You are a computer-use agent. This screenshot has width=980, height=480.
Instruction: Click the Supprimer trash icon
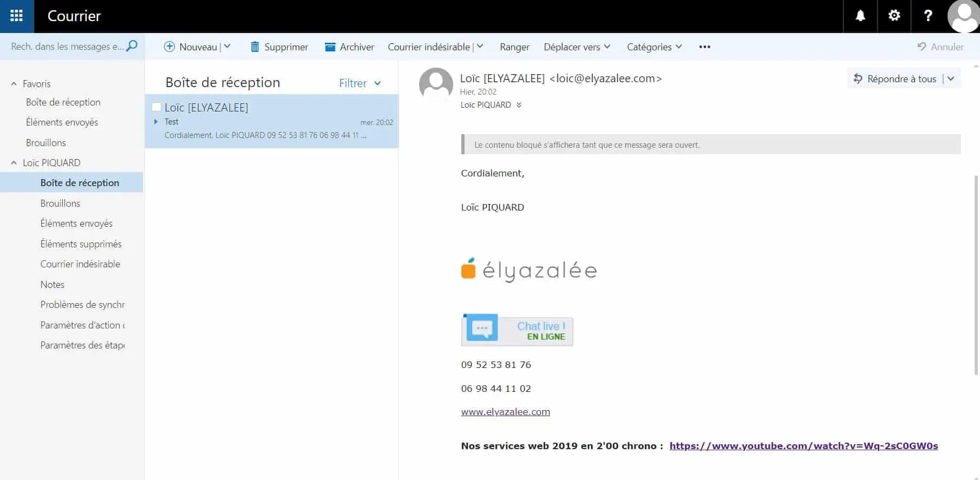254,47
